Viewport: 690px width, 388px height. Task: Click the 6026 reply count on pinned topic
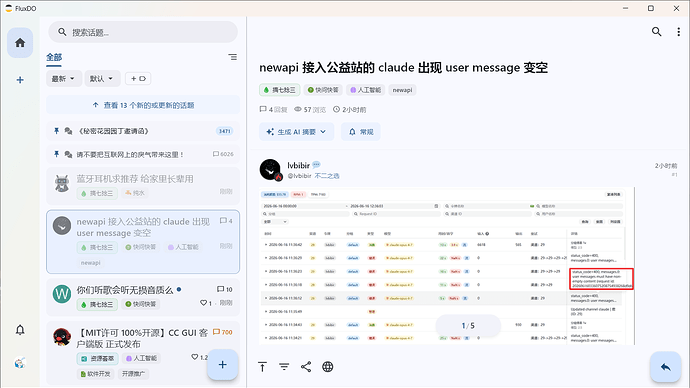click(x=223, y=154)
